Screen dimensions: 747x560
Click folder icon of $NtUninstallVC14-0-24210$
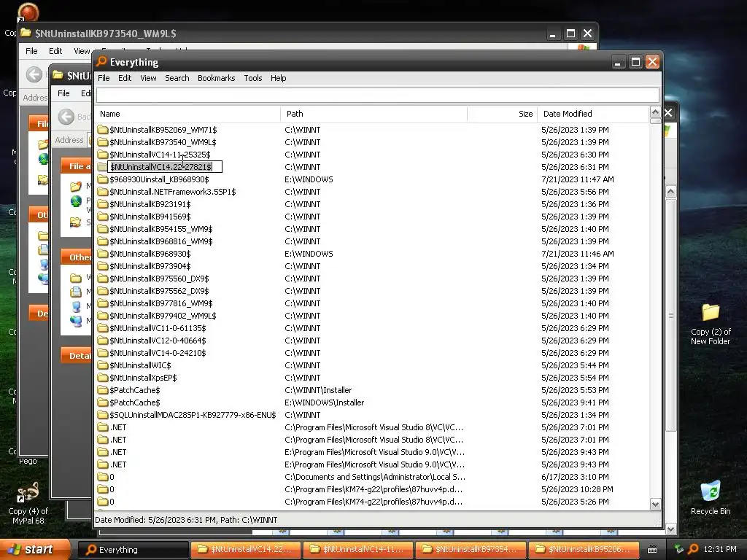tap(102, 352)
